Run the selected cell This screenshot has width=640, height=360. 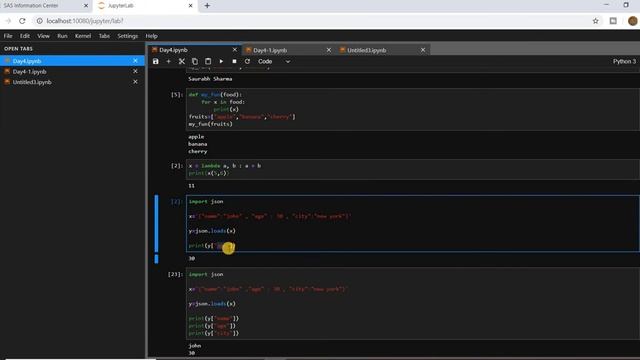coord(221,61)
